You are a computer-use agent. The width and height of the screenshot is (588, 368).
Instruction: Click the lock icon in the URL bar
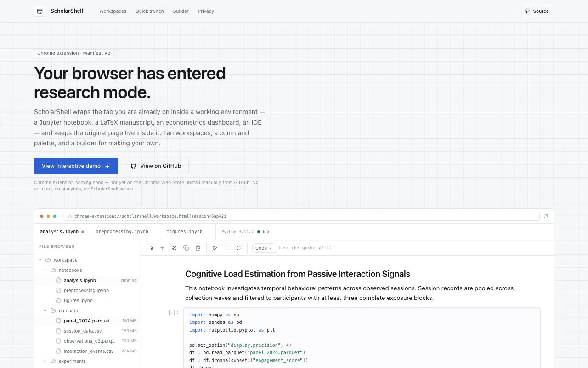70,216
